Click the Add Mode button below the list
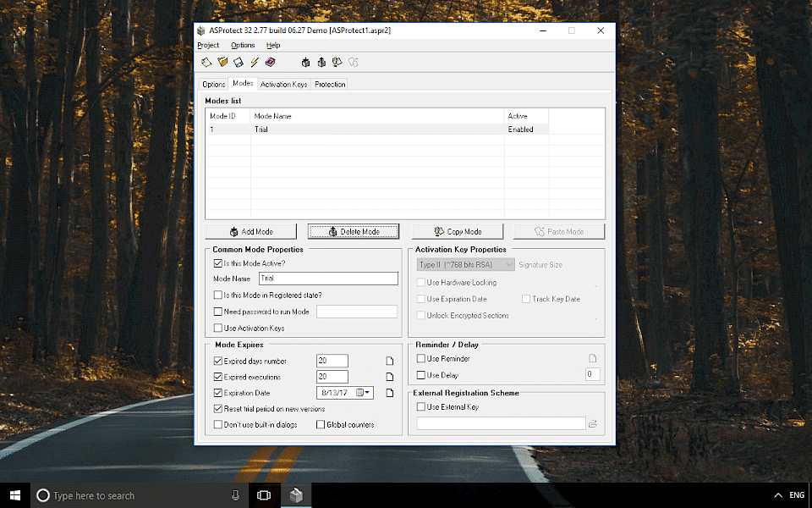This screenshot has width=812, height=508. coord(251,232)
